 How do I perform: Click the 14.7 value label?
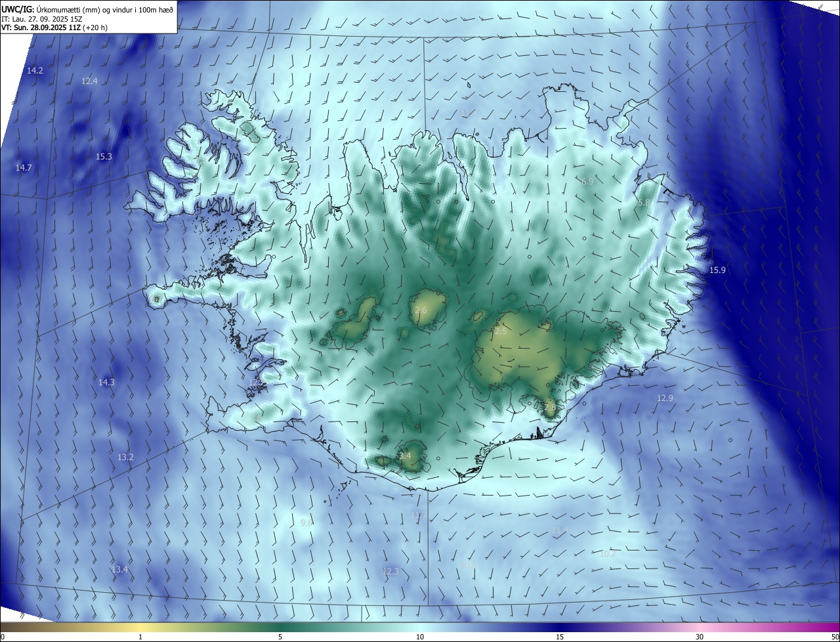point(24,168)
